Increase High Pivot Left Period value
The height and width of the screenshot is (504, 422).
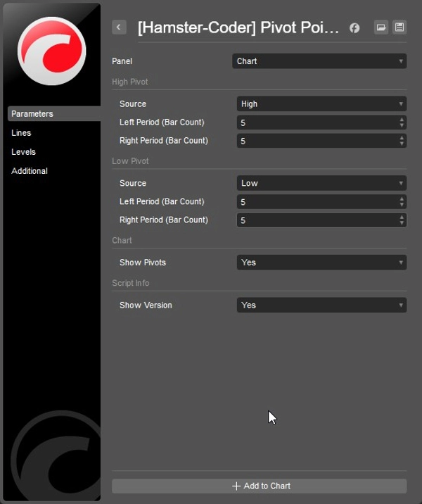pyautogui.click(x=402, y=120)
